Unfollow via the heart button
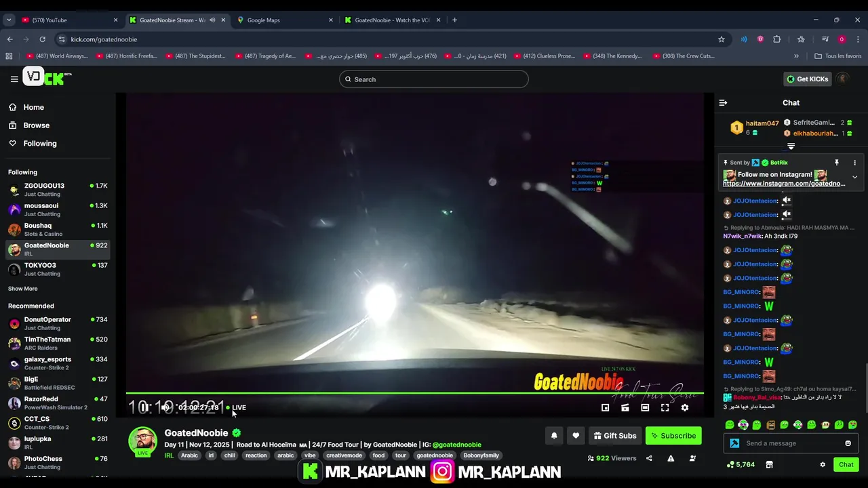The image size is (868, 488). click(x=576, y=436)
